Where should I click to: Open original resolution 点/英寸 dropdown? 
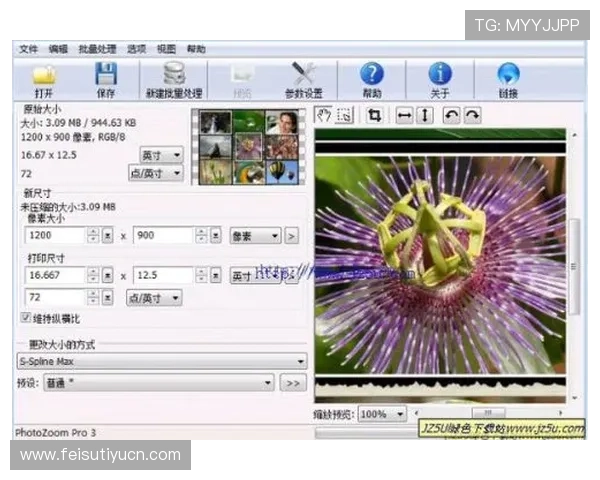155,173
